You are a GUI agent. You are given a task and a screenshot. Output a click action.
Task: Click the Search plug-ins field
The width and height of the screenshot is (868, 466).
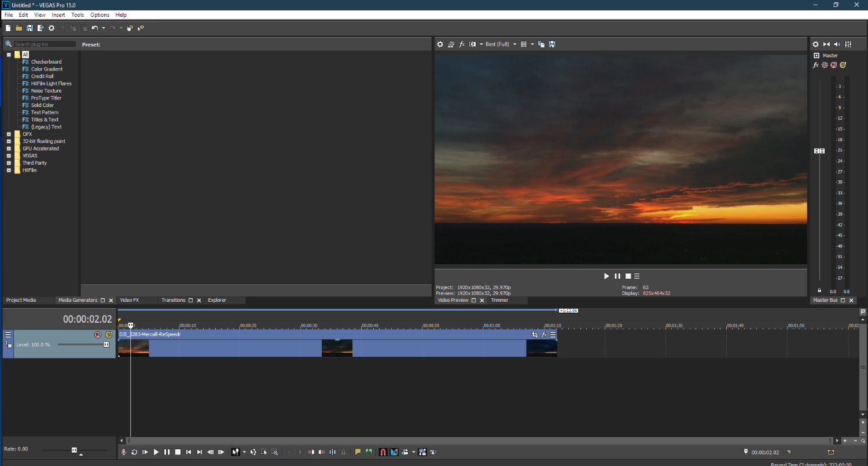click(x=45, y=45)
